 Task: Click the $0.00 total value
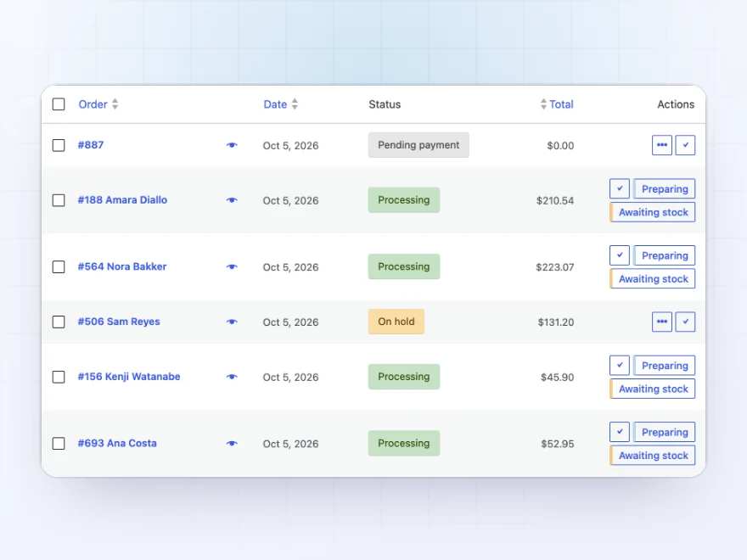tap(560, 145)
